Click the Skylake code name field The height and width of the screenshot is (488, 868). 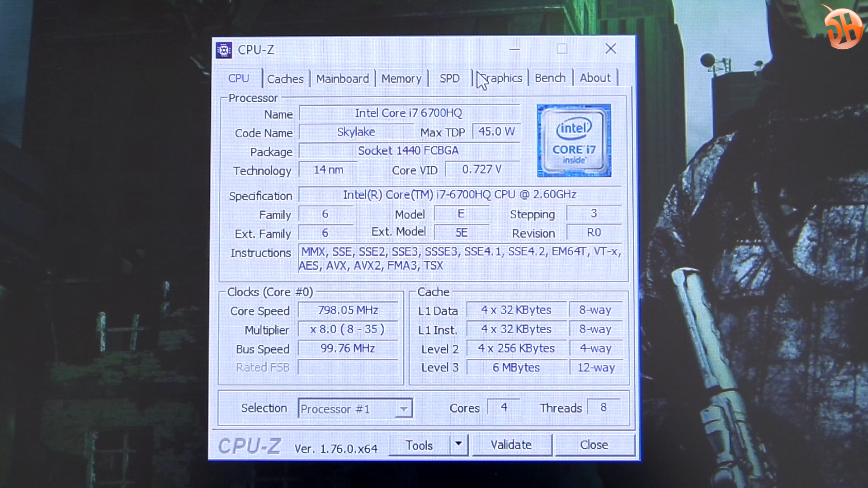tap(356, 132)
